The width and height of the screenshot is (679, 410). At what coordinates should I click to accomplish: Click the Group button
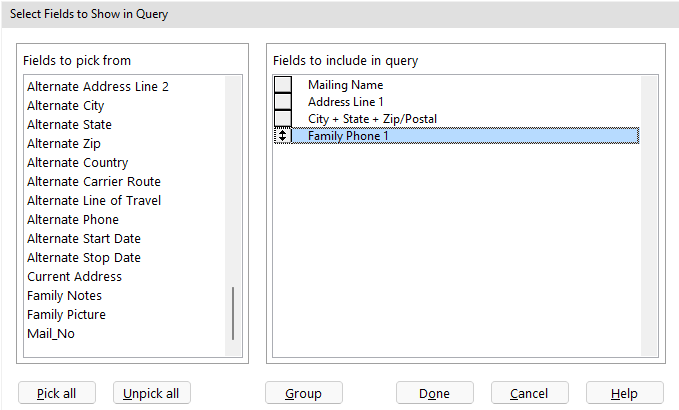tap(304, 393)
